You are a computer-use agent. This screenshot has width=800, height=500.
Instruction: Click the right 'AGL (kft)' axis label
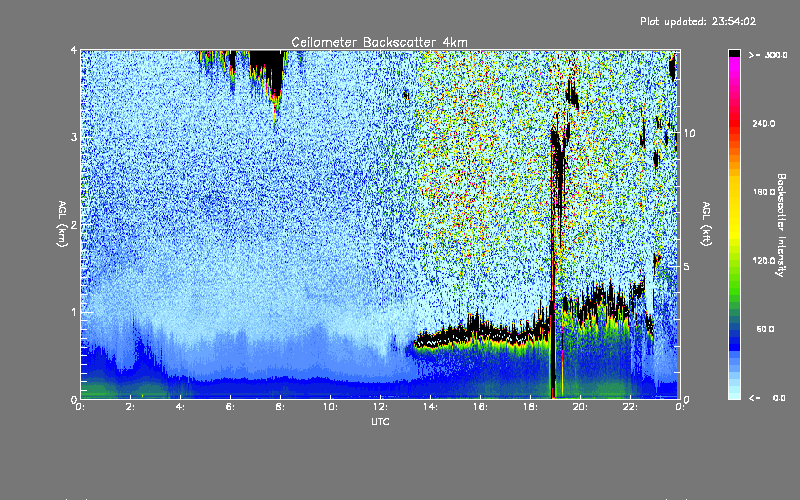coord(706,224)
